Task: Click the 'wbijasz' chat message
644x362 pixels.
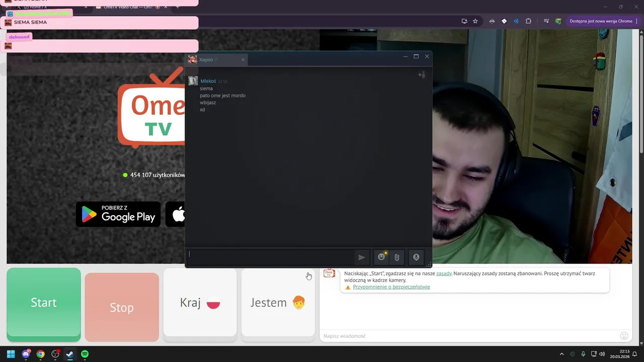Action: (208, 103)
